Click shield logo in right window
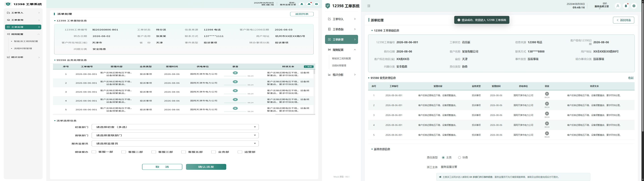 [x=328, y=6]
